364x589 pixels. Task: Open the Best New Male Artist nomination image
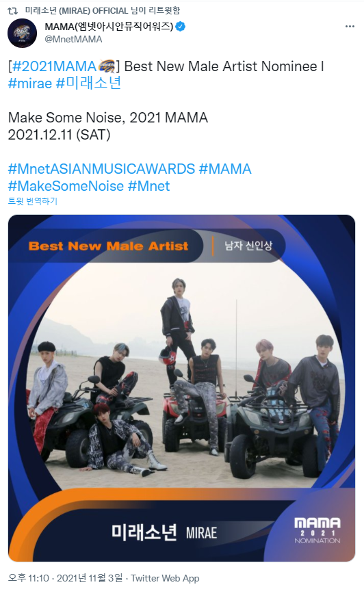click(x=181, y=388)
